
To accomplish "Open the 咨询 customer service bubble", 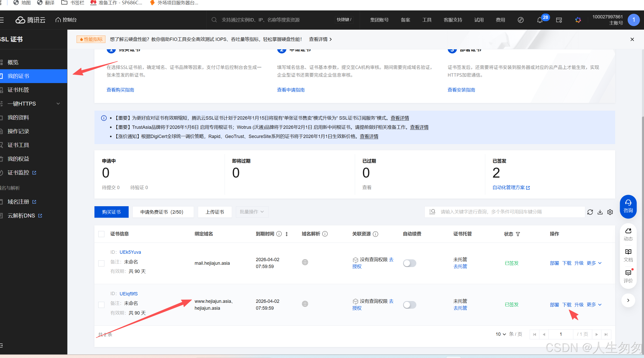I will pyautogui.click(x=628, y=206).
